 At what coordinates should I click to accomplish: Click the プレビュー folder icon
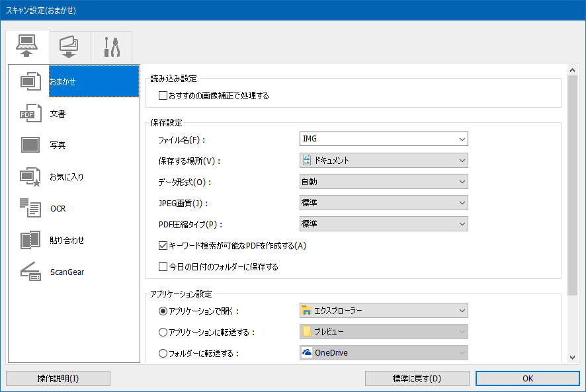point(307,331)
